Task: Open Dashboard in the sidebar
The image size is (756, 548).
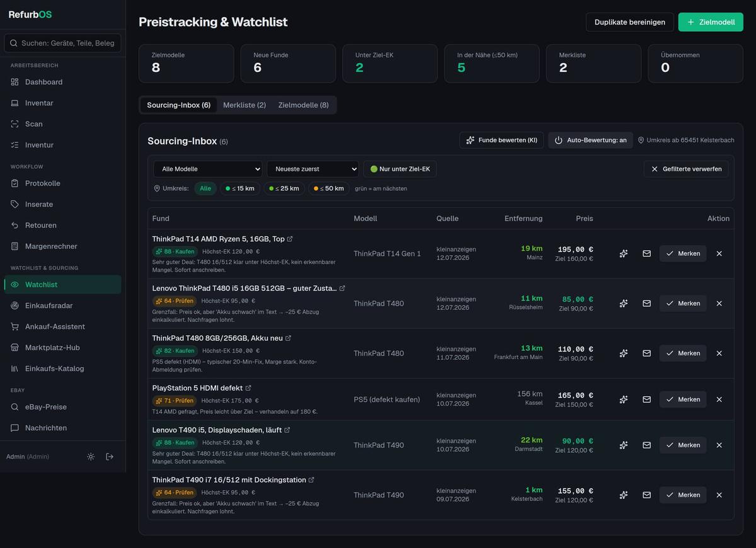Action: [x=63, y=82]
